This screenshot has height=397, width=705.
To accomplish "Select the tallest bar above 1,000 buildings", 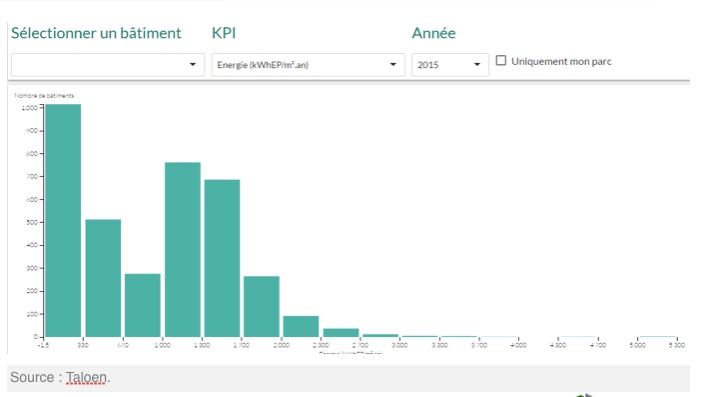I will pos(63,220).
